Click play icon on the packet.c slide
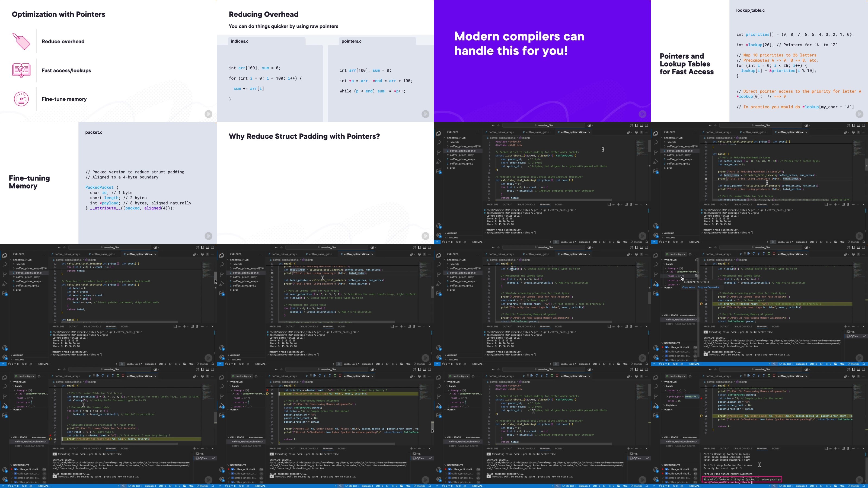 click(x=209, y=236)
